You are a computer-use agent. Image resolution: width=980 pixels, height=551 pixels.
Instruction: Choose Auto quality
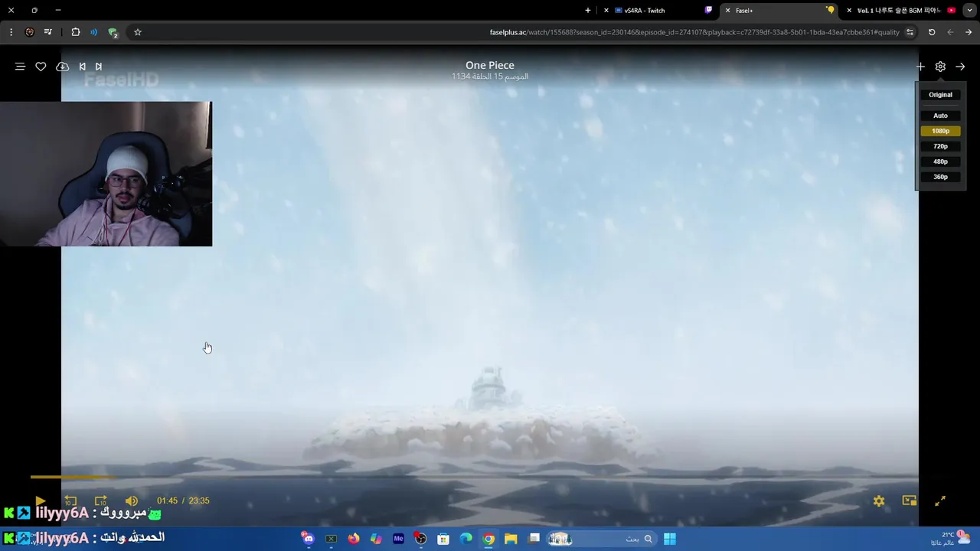point(940,116)
